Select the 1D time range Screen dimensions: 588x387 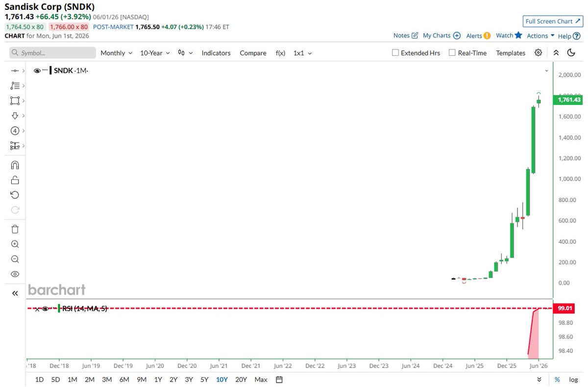40,380
